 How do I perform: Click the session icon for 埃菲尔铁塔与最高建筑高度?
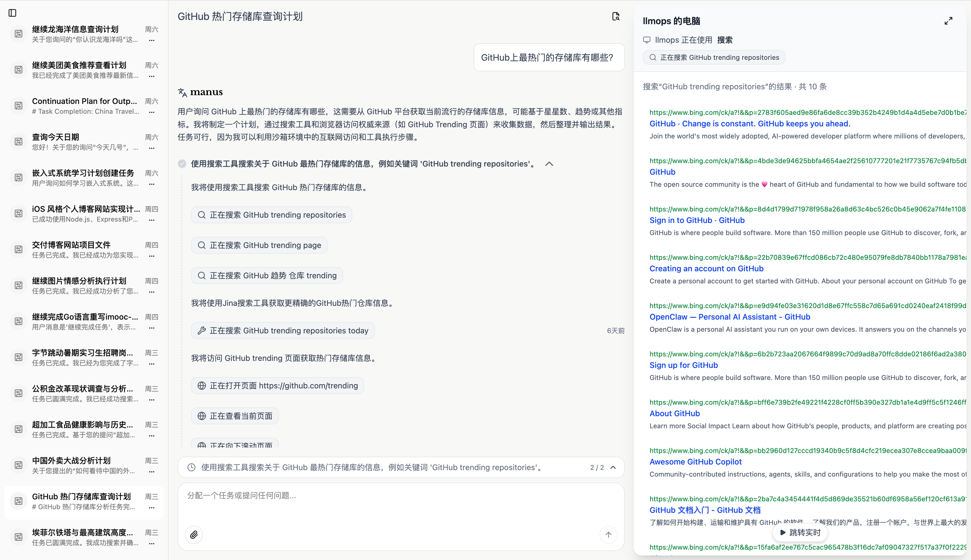pos(19,537)
